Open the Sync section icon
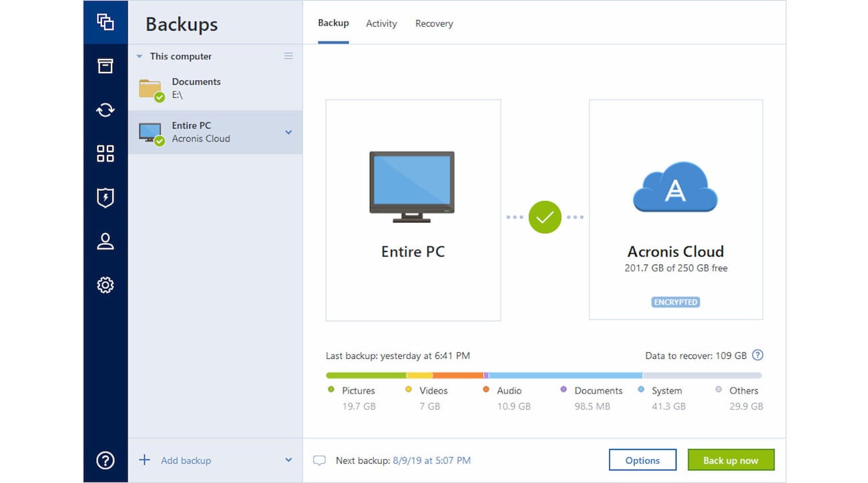Image resolution: width=868 pixels, height=483 pixels. [x=105, y=109]
